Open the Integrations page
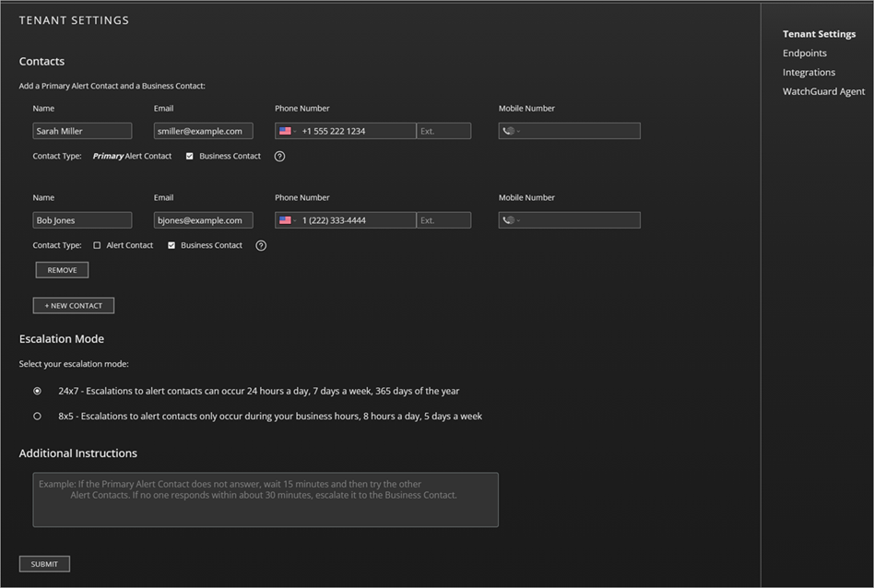Image resolution: width=874 pixels, height=588 pixels. coord(809,72)
